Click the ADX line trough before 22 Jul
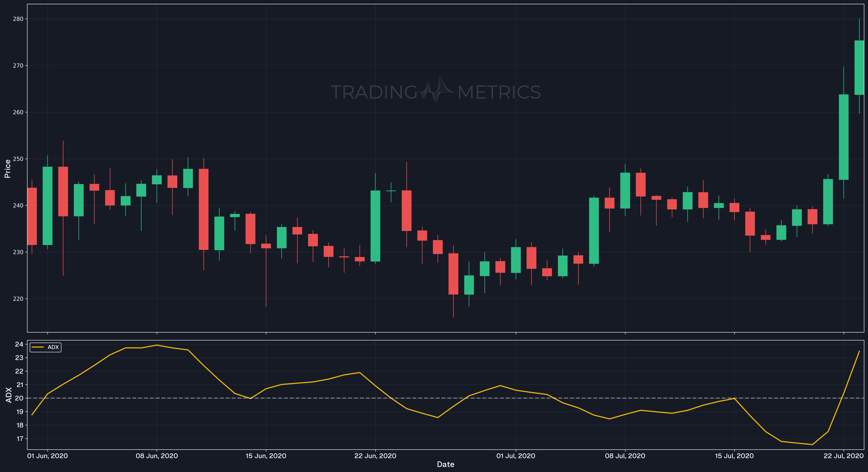The image size is (868, 472). click(x=812, y=444)
